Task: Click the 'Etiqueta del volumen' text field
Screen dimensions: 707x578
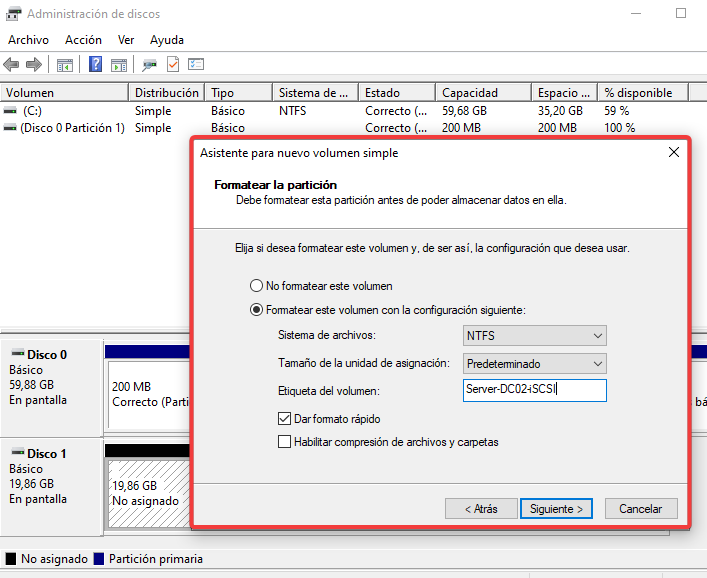Action: [535, 390]
